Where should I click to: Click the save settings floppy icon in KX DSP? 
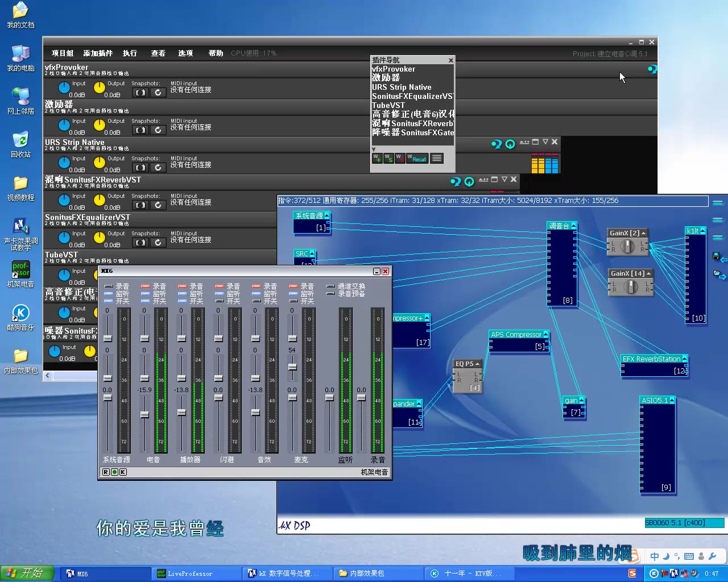tap(716, 256)
